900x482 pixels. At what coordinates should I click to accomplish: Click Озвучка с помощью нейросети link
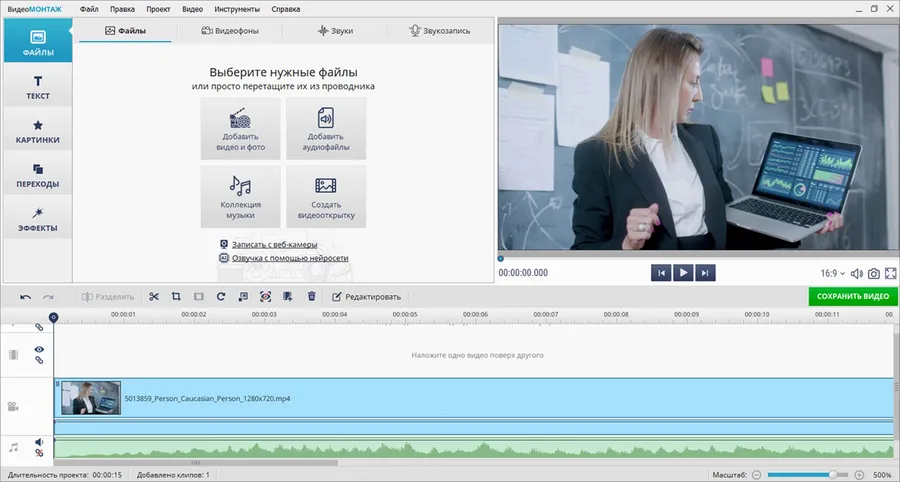point(290,258)
